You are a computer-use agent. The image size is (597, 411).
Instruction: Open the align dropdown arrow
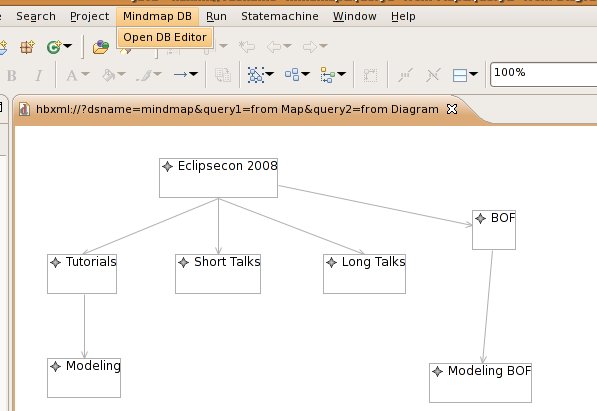pos(342,74)
